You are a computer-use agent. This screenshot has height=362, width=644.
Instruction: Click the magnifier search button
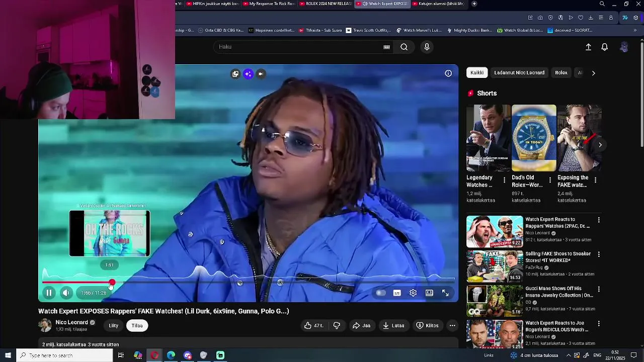(x=404, y=47)
